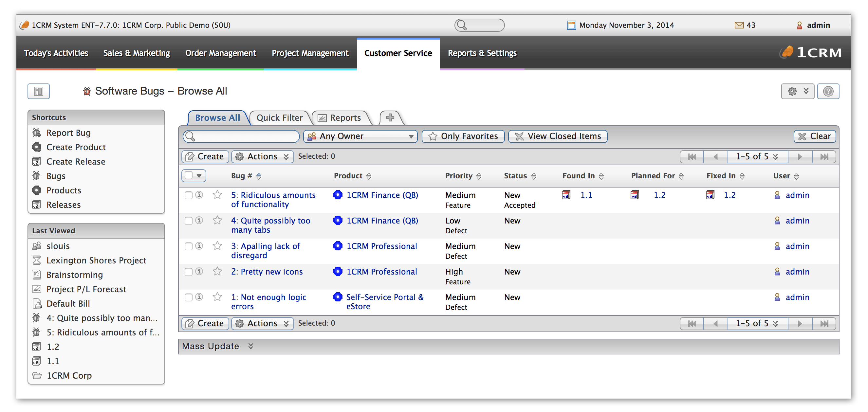Viewport: 868px width, 412px height.
Task: Star bug 3 Apalling lack of disregard
Action: 217,246
